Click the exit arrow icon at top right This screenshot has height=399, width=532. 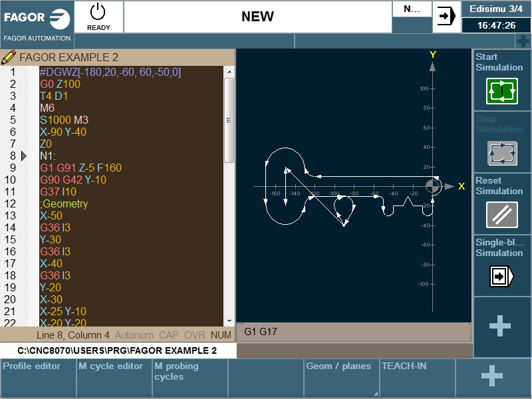tap(446, 15)
